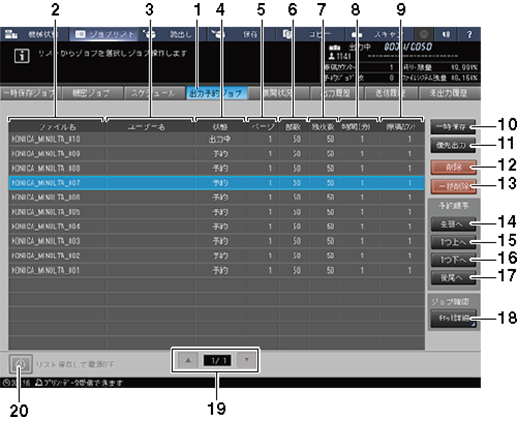Move job to top with 先頭へ
This screenshot has width=517, height=421.
[453, 224]
